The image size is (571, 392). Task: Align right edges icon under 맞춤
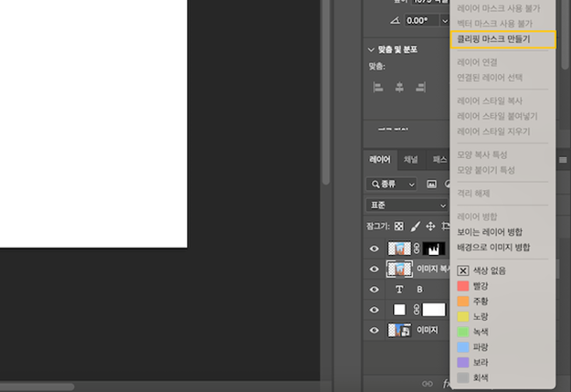tap(420, 88)
